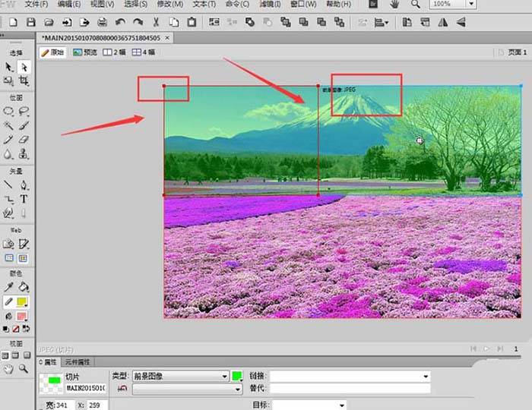The image size is (532, 410).
Task: Toggle show slices and hotspots
Action: point(23,258)
